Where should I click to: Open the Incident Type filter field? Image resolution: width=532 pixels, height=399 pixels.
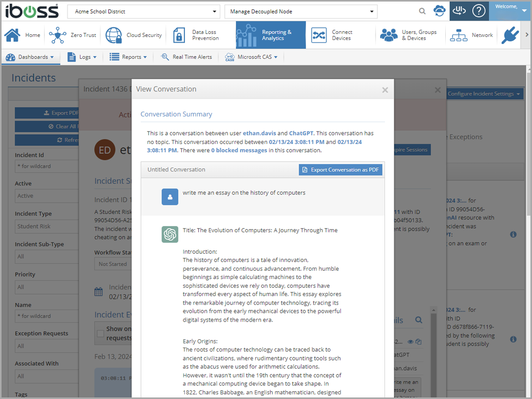(47, 227)
